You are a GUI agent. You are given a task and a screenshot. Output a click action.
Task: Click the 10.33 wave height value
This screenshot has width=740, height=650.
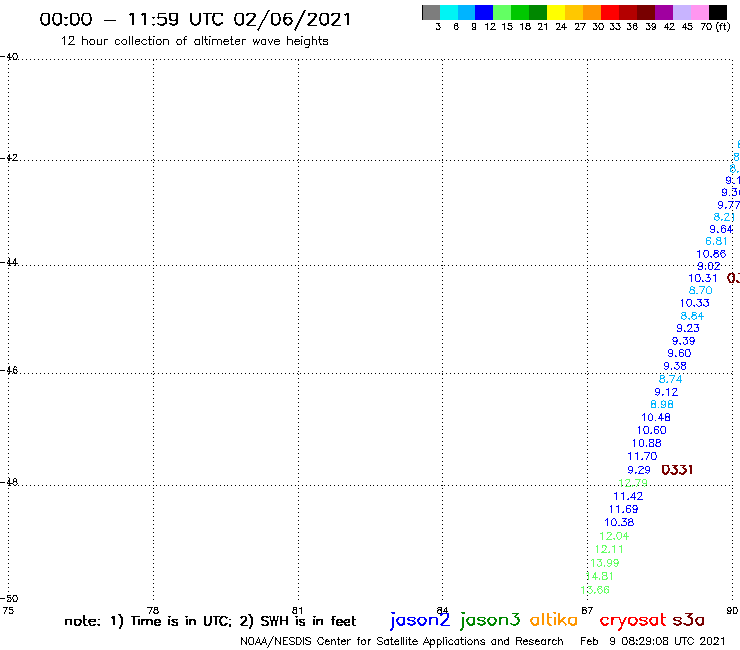tap(694, 303)
